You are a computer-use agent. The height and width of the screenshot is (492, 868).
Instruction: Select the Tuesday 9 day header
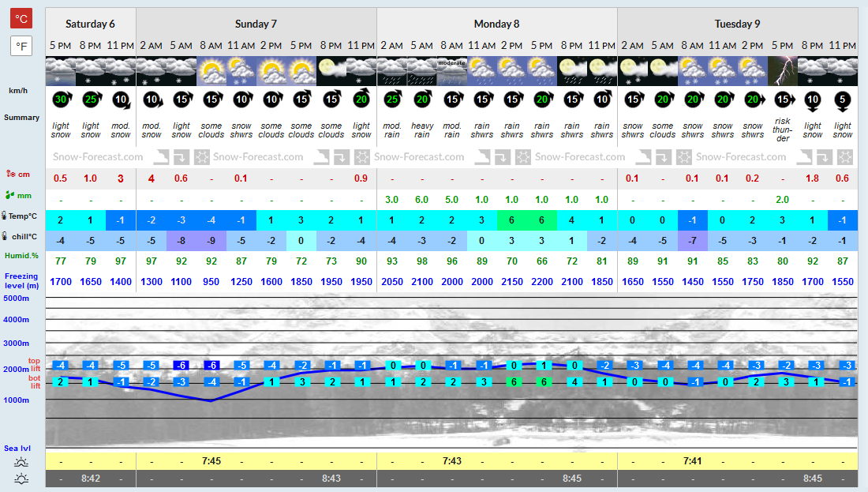point(737,24)
